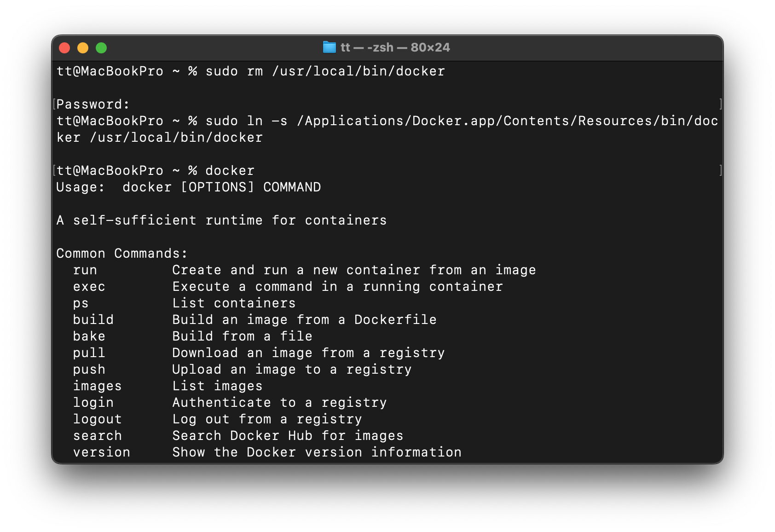Click the '% docker' command prompt line
The image size is (775, 532).
156,171
